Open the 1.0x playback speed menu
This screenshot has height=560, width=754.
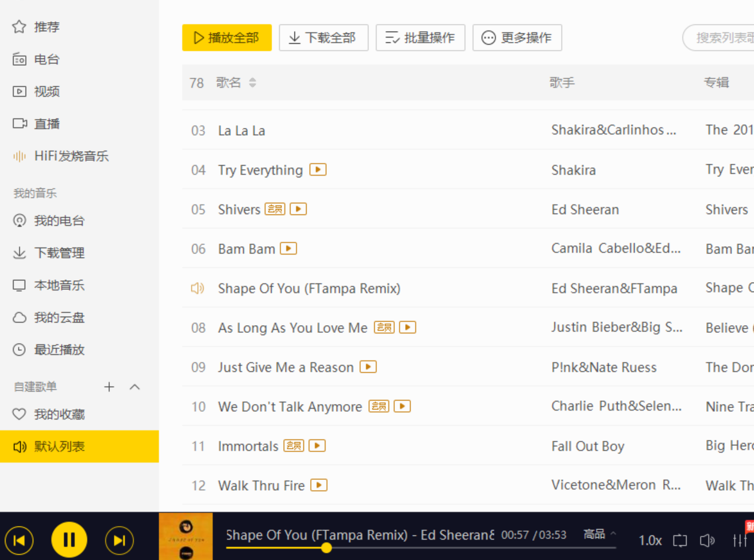650,540
